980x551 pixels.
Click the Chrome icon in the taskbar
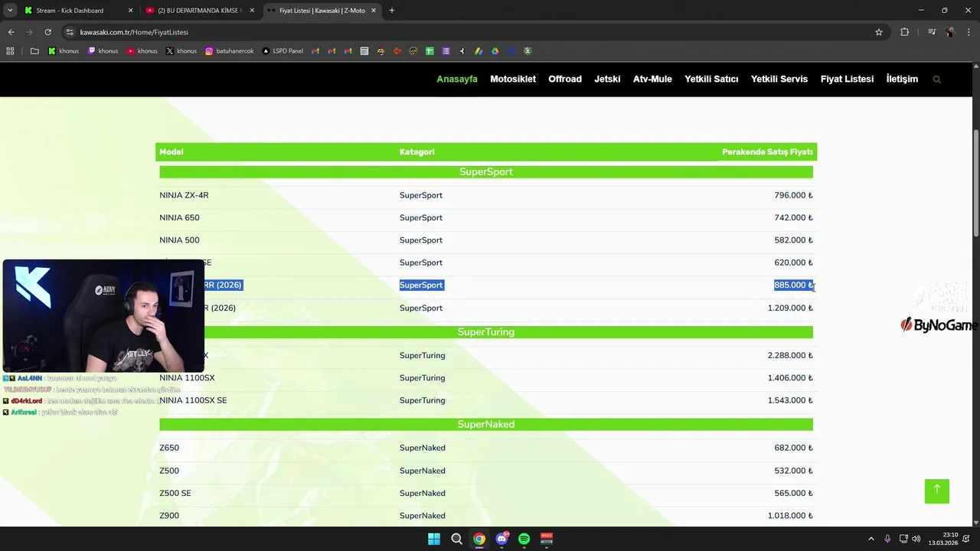[x=479, y=539]
